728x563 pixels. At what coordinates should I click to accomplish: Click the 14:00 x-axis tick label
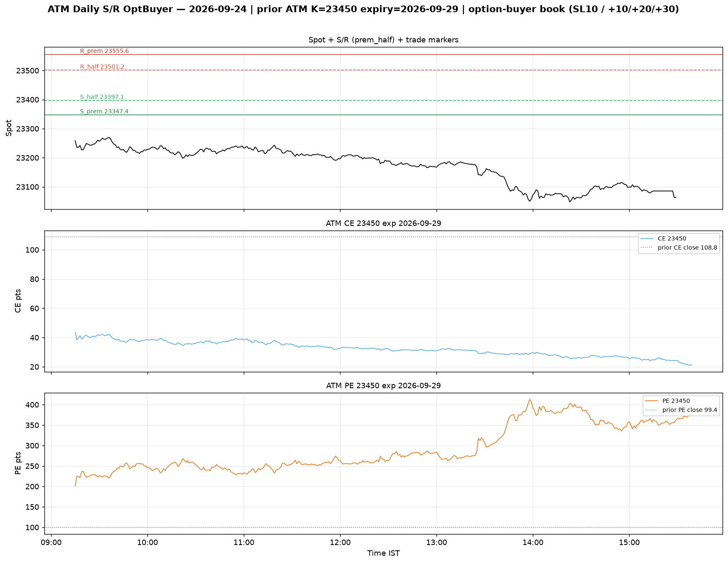[533, 542]
